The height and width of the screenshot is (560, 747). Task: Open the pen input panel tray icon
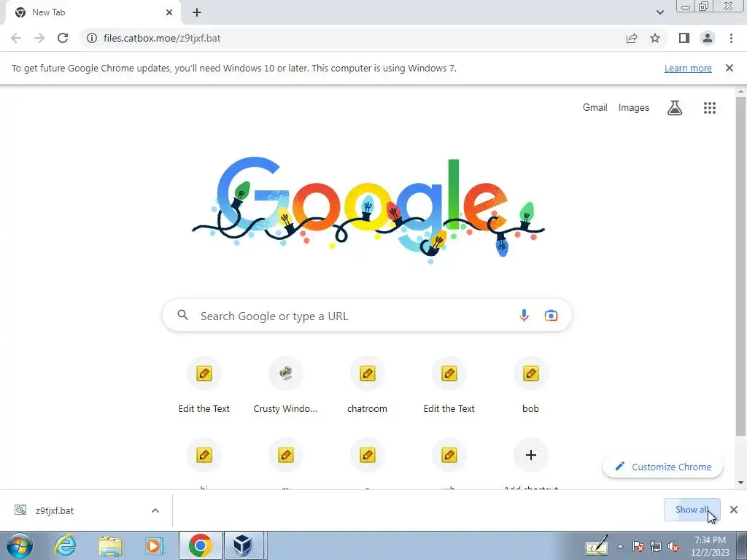pos(597,545)
